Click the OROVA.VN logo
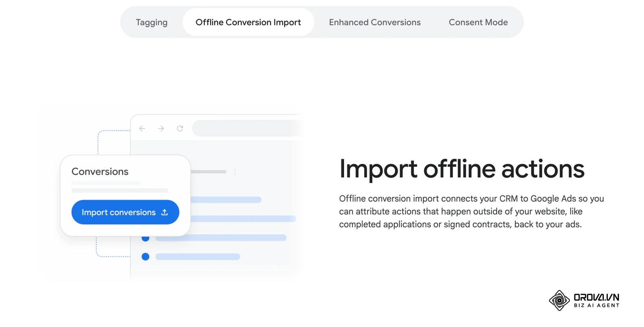 click(x=584, y=300)
